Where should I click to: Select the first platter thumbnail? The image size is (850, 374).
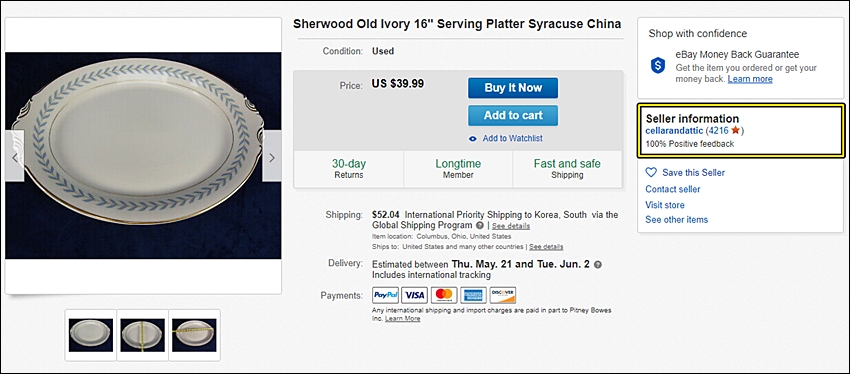[91, 335]
